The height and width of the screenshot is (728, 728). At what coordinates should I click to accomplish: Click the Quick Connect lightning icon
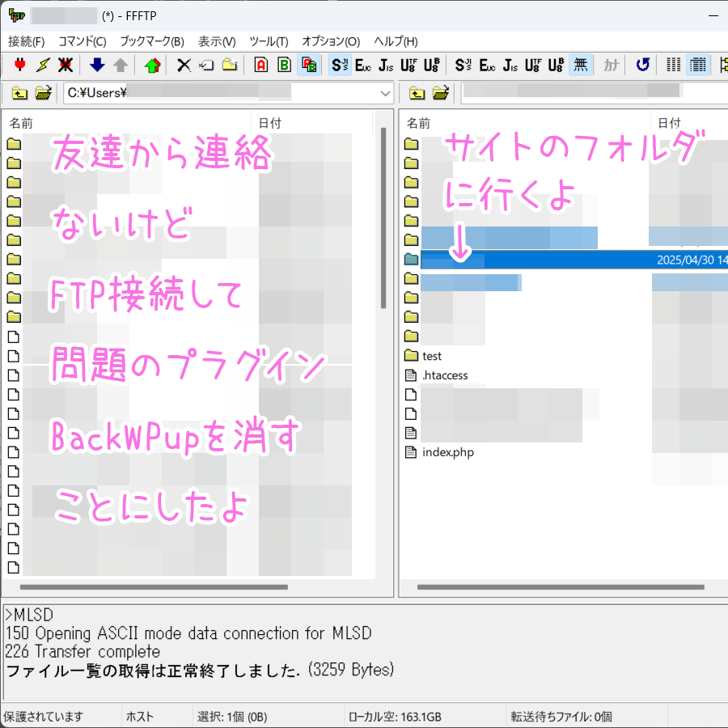click(43, 65)
